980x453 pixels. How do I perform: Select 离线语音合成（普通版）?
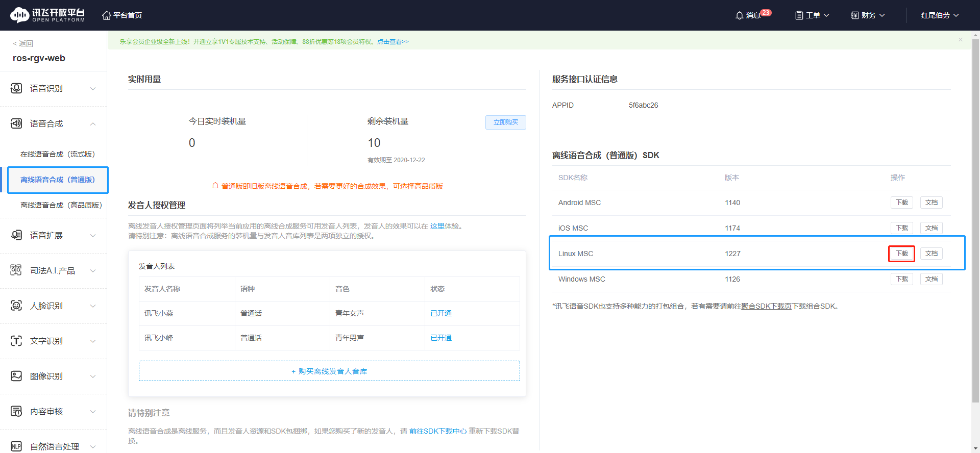(58, 180)
